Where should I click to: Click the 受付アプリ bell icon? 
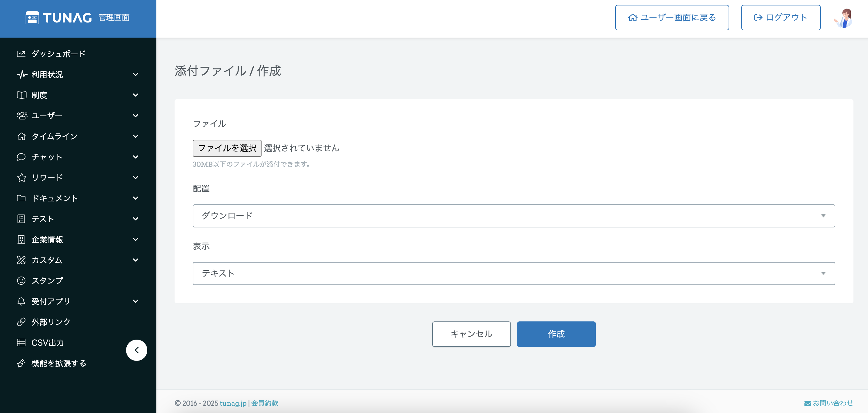click(21, 301)
